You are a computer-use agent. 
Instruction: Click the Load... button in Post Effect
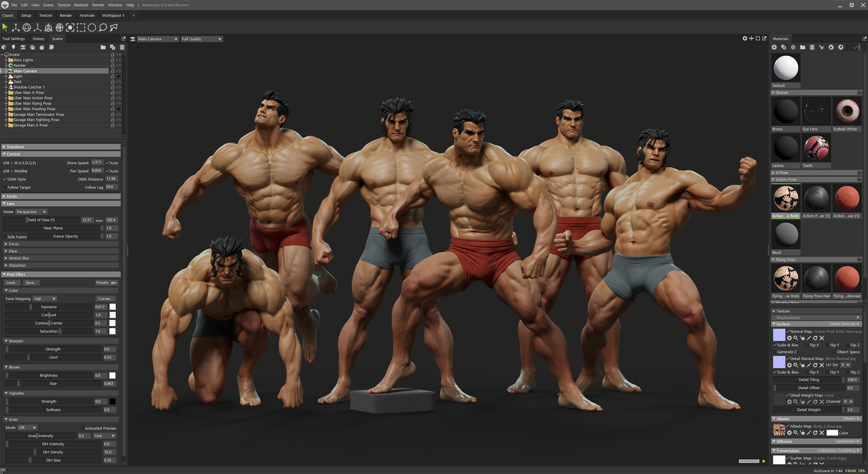(x=11, y=282)
